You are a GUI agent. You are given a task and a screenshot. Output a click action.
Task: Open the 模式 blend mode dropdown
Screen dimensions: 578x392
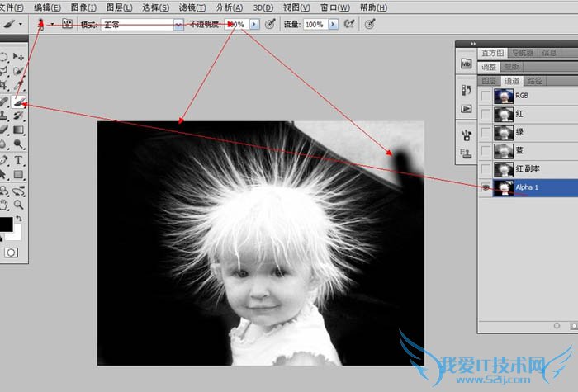[178, 25]
